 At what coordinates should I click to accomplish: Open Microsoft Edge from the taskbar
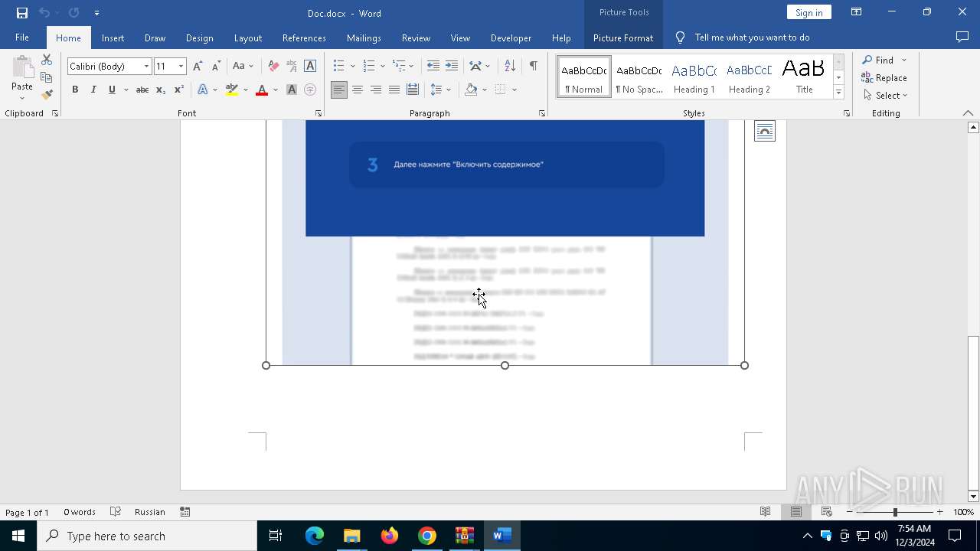click(315, 536)
